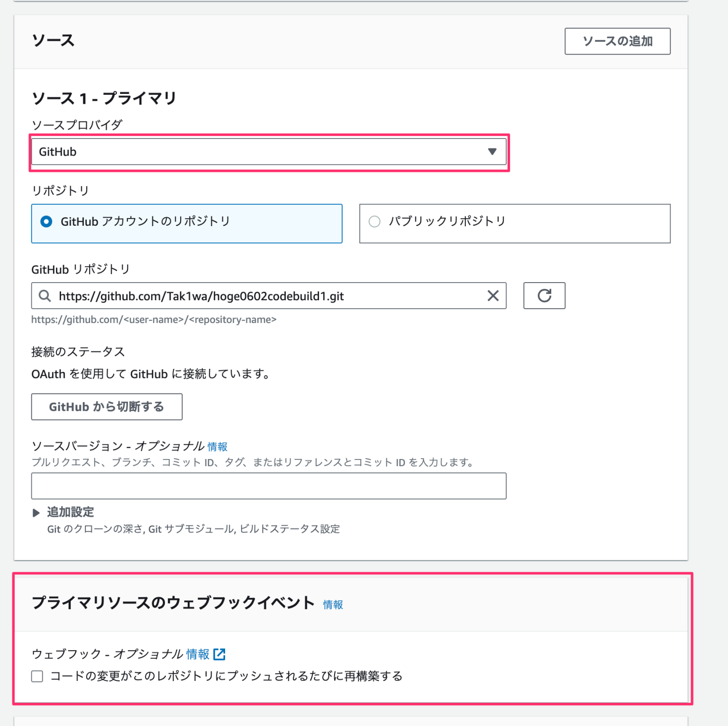This screenshot has height=726, width=728.
Task: Enable rebuild on every code push checkbox
Action: point(37,677)
